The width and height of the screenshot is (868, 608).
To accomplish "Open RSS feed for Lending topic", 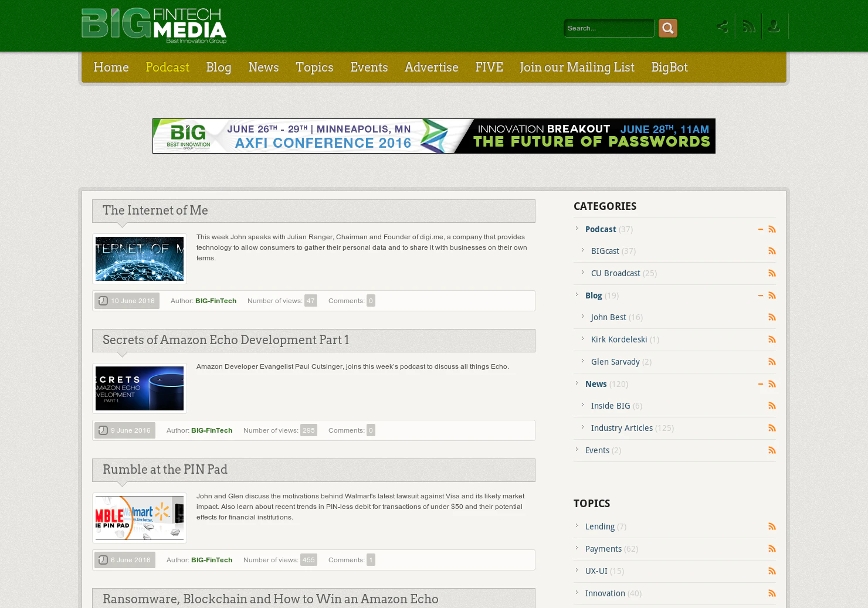I will tap(772, 527).
